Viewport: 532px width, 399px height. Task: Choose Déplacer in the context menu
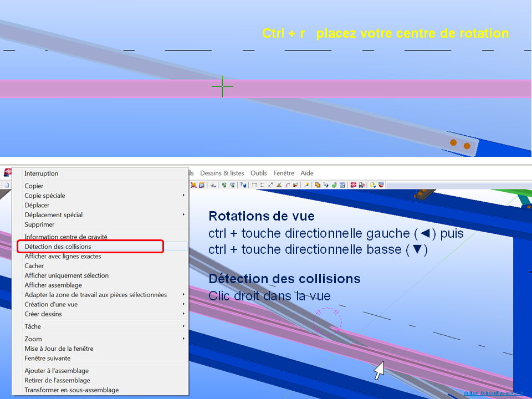pyautogui.click(x=100, y=205)
